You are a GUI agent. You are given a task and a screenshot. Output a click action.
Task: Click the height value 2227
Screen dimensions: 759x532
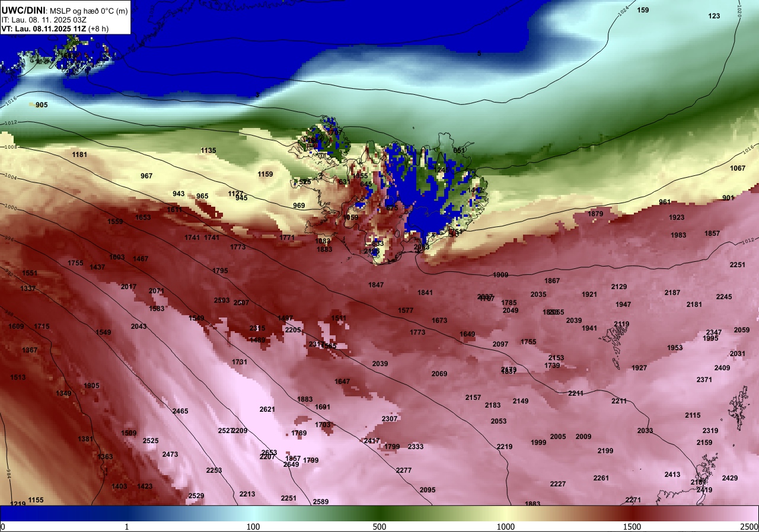click(x=558, y=484)
